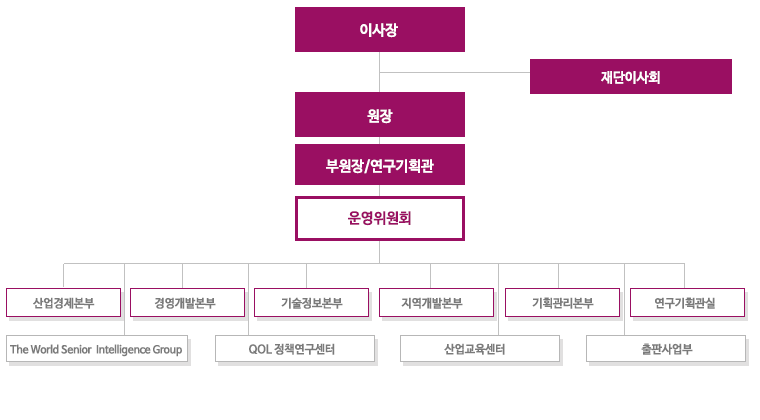Screen dimensions: 760x420
Task: Select the 운영위원회 outlined box
Action: click(380, 218)
